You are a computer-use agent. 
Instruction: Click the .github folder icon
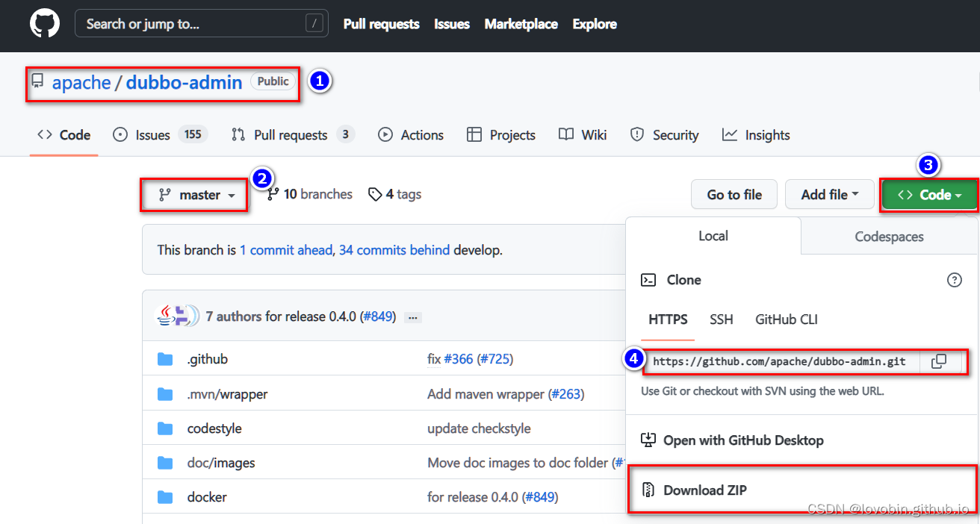165,359
